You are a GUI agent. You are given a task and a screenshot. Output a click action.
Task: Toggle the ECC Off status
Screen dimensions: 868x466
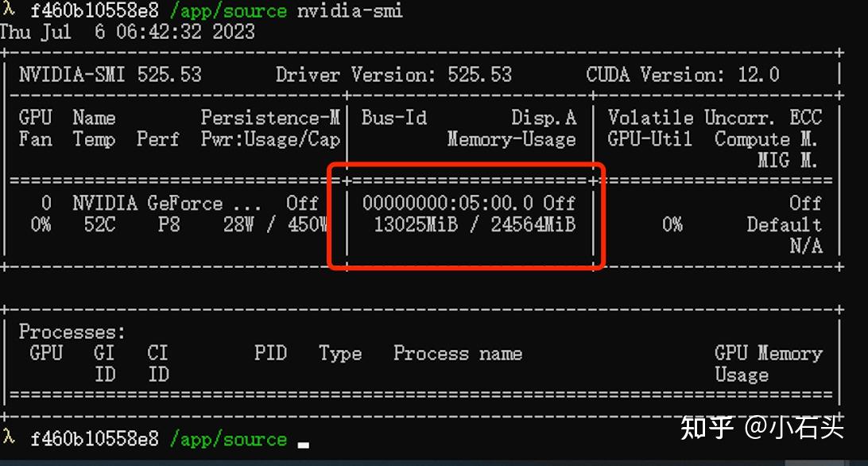806,204
